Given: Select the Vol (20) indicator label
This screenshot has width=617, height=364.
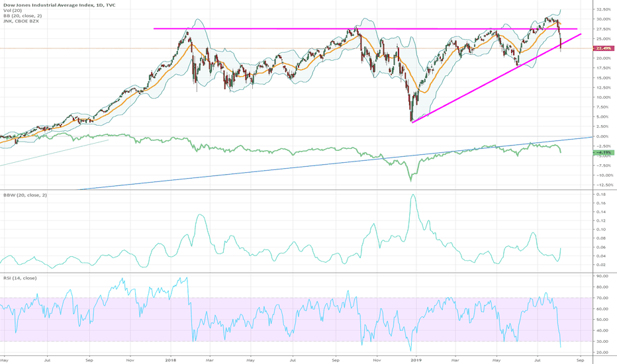Looking at the screenshot, I should (13, 11).
